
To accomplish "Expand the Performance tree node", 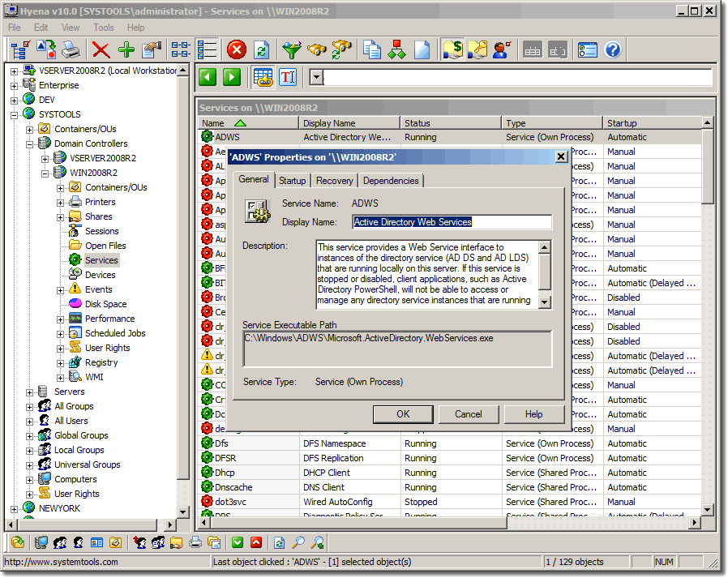I will (61, 319).
